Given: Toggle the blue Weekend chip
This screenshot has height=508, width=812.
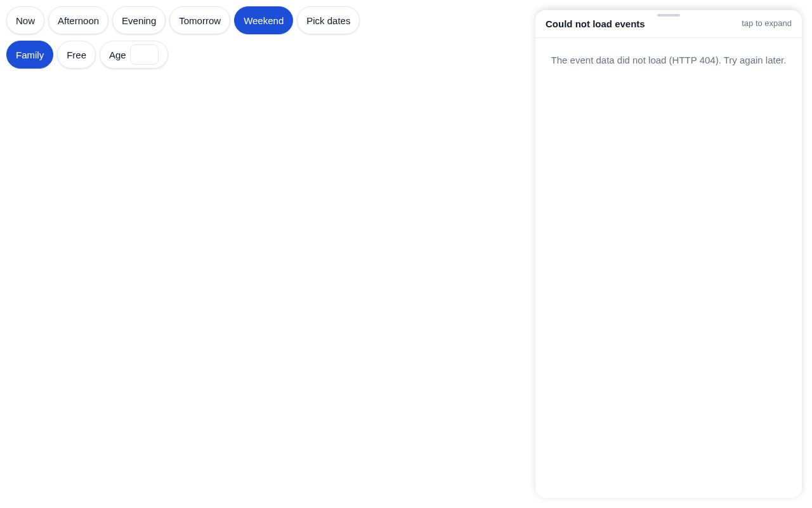Looking at the screenshot, I should pos(263,20).
